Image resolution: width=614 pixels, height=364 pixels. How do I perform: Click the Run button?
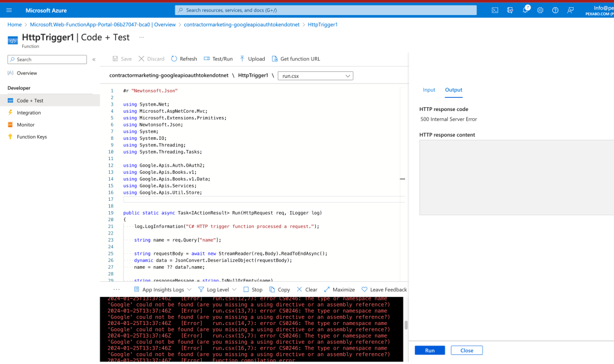[x=430, y=351]
